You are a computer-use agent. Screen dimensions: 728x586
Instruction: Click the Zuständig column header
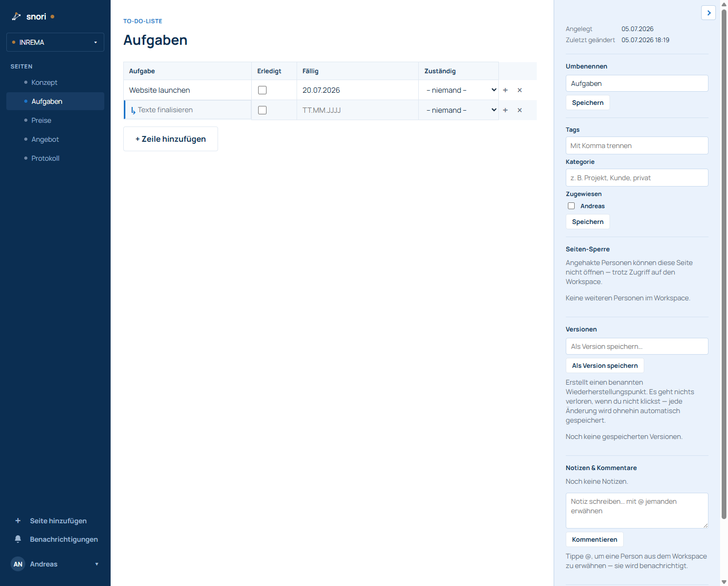click(x=458, y=71)
